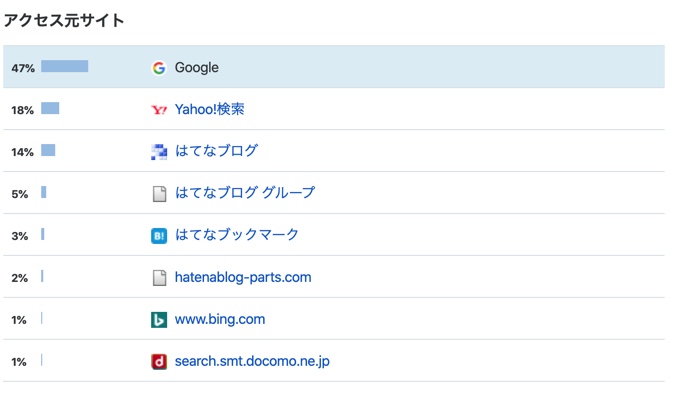Click the bar next to 47%

(x=64, y=66)
